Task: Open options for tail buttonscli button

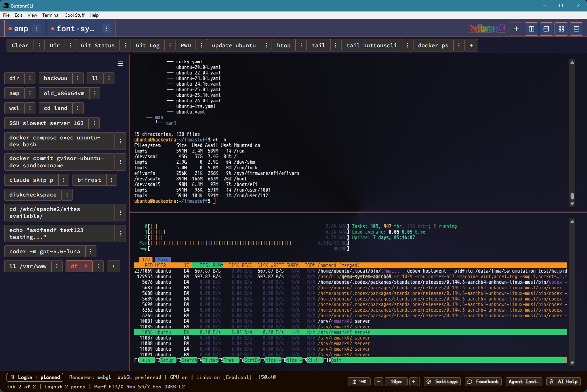Action: tap(407, 46)
